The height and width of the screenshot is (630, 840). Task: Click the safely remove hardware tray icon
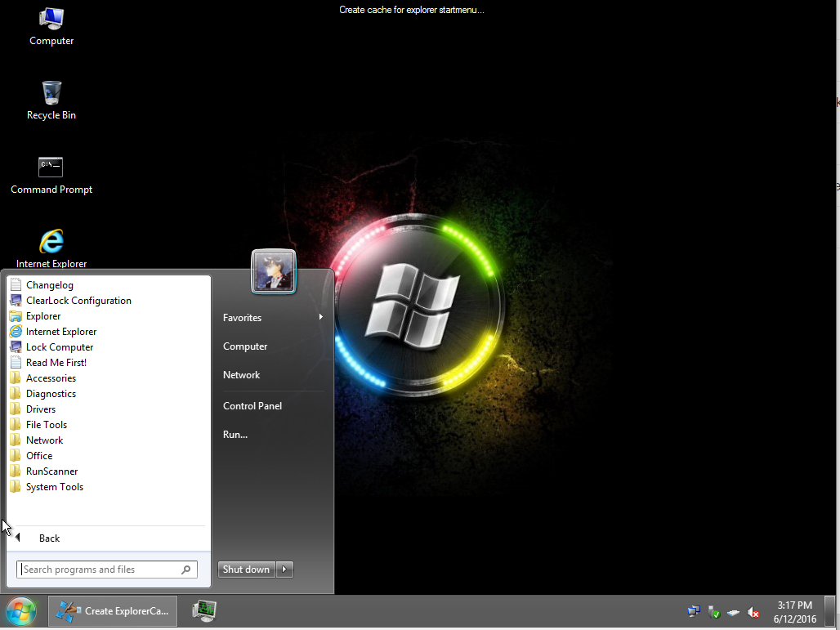pos(713,611)
